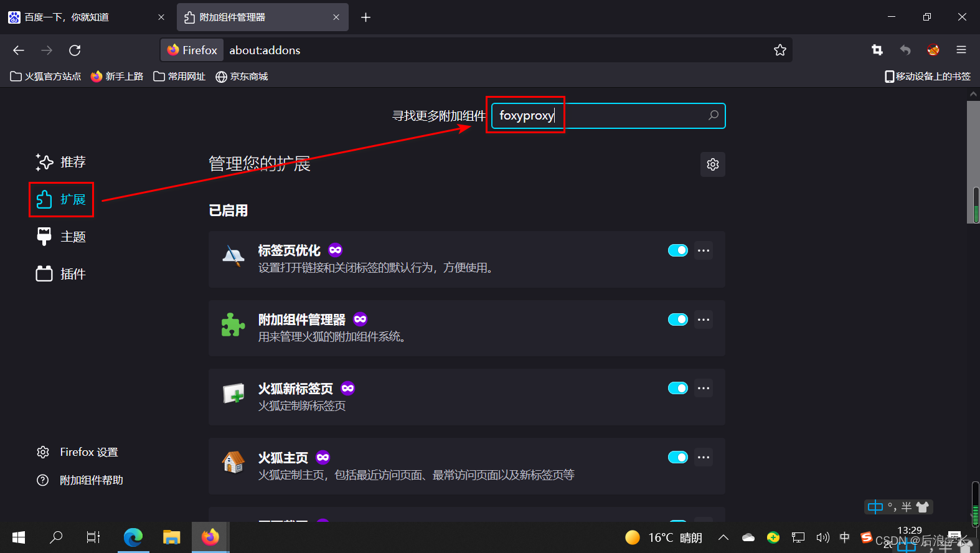Image resolution: width=980 pixels, height=553 pixels.
Task: Open more options for 火狐新标签页
Action: point(704,388)
